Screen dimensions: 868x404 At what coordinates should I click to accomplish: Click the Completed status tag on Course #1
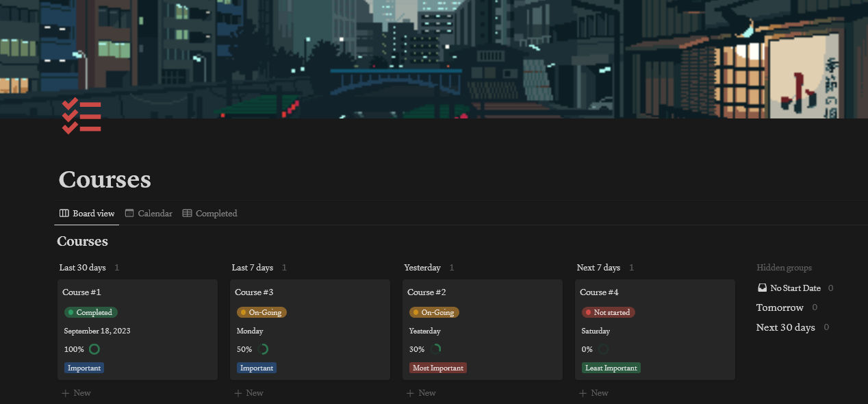(91, 312)
